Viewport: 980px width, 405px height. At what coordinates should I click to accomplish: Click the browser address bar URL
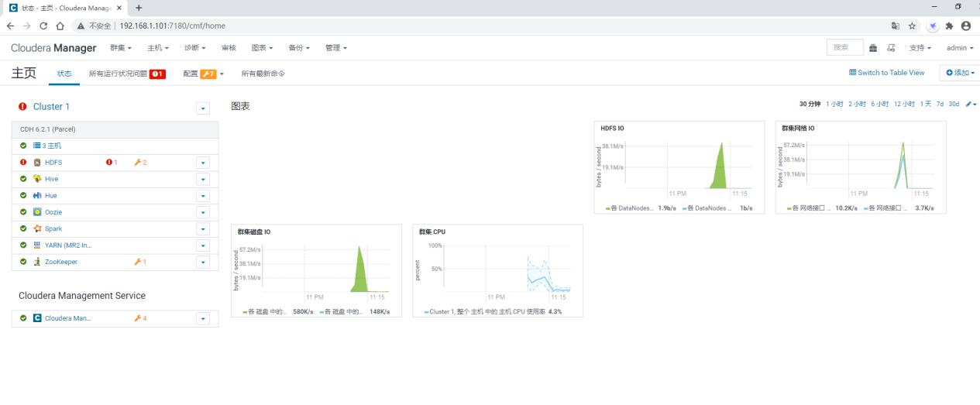(x=172, y=26)
